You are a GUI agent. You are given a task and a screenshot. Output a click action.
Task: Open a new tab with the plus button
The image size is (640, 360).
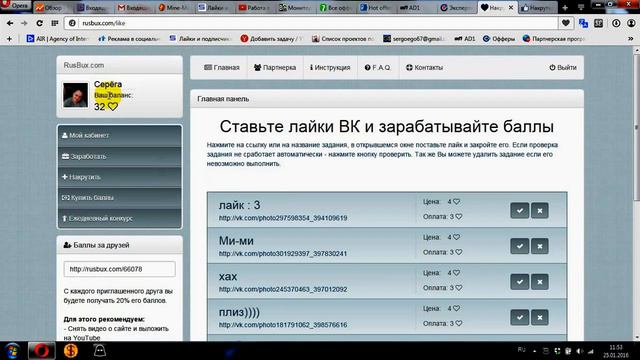(565, 7)
